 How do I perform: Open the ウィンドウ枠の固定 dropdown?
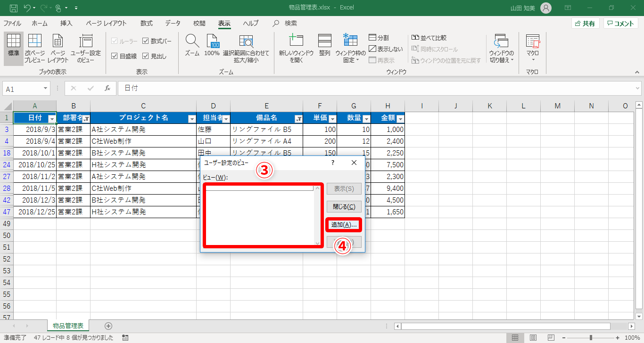click(x=350, y=49)
